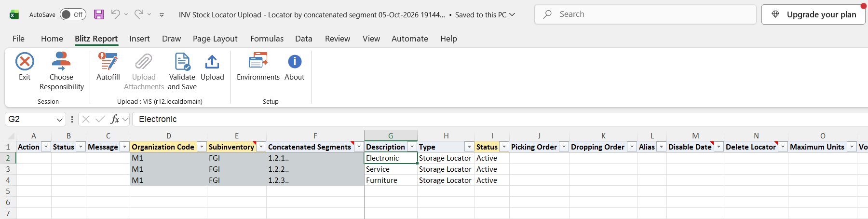Toggle the AutoSave switch
The image size is (868, 219).
pyautogui.click(x=73, y=14)
